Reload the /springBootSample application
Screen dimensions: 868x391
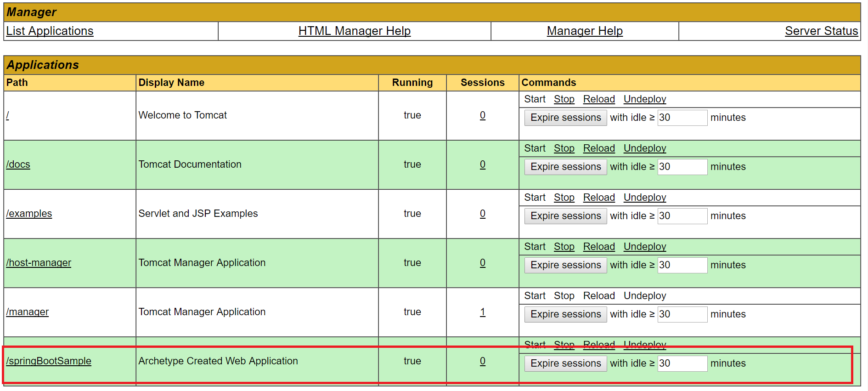(599, 345)
